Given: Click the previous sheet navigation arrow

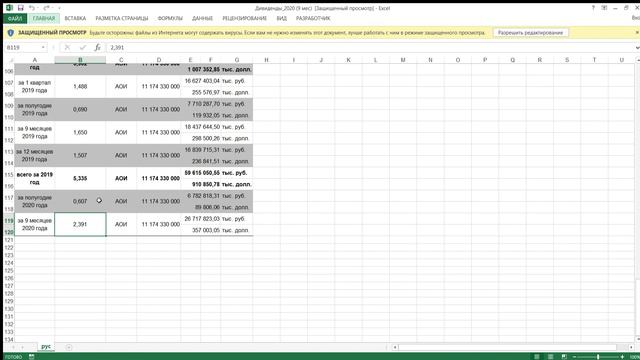Looking at the screenshot, I should pos(13,347).
